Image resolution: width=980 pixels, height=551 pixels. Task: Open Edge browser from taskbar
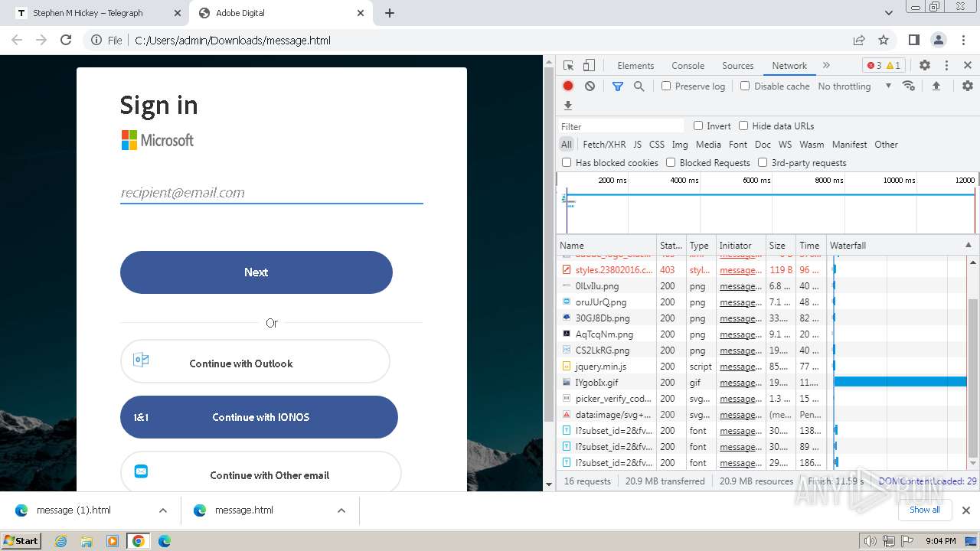pos(164,541)
